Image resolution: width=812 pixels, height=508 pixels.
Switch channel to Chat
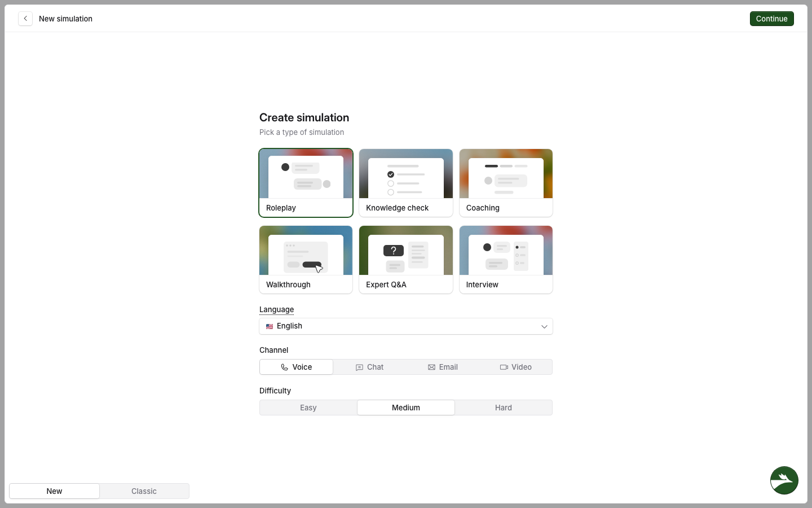(x=369, y=367)
